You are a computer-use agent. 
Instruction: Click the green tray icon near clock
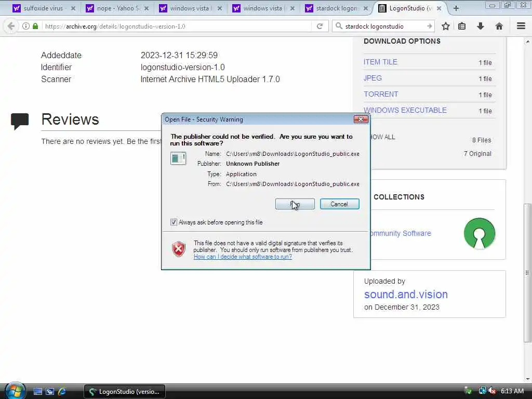468,391
